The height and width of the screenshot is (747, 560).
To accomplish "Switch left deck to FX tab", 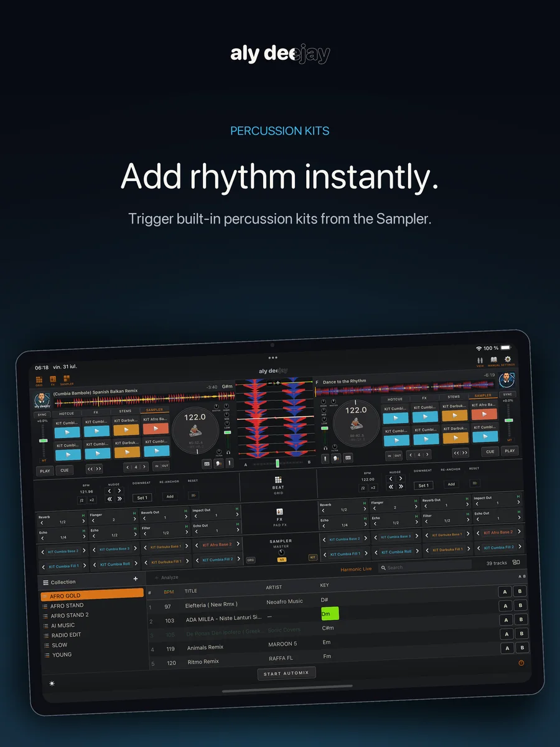I will [96, 412].
